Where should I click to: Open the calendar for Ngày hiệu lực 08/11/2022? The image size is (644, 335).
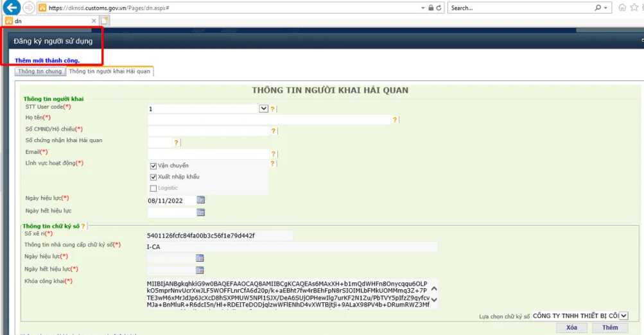[200, 200]
